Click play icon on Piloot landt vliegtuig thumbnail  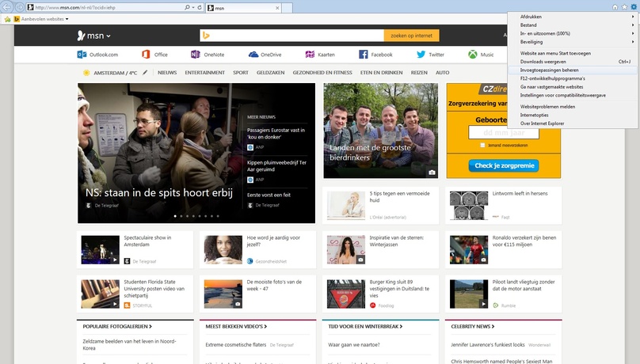click(x=483, y=304)
